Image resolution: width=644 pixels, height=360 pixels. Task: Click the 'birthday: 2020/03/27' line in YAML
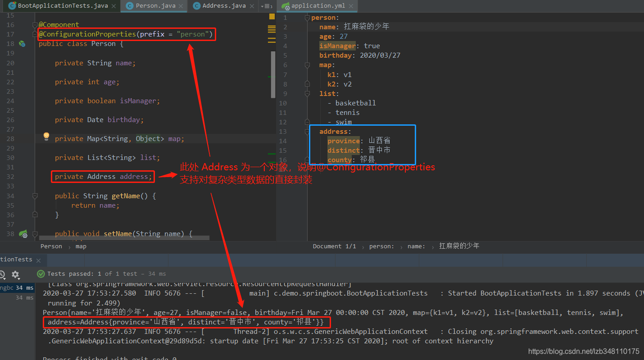click(x=360, y=55)
